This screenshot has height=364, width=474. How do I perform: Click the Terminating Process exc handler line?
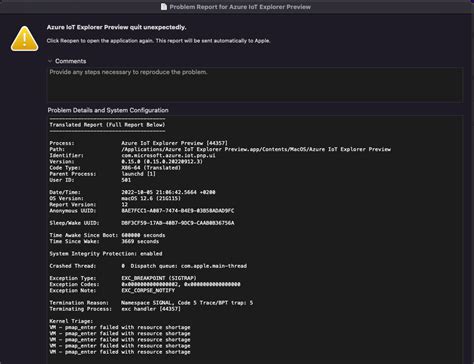pyautogui.click(x=115, y=309)
